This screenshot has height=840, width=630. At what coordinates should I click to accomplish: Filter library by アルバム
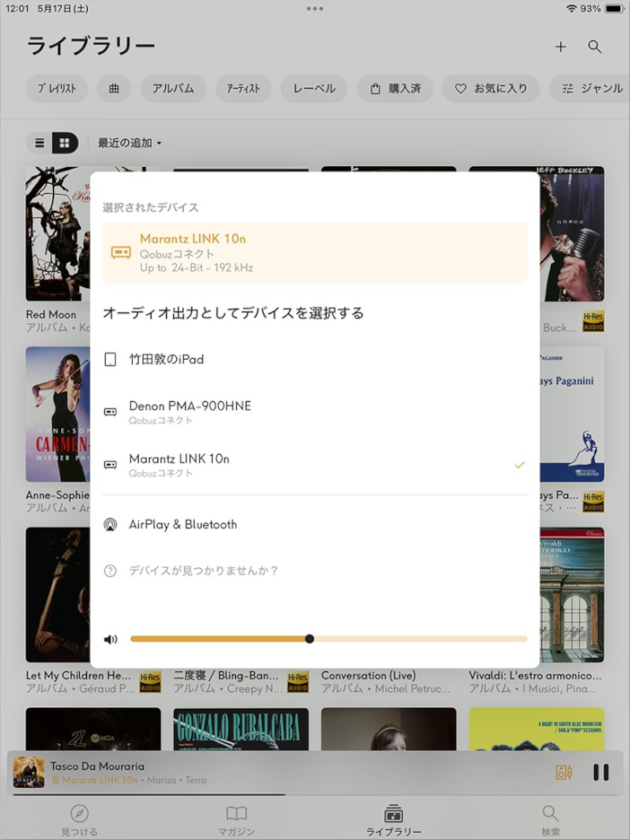tap(173, 89)
